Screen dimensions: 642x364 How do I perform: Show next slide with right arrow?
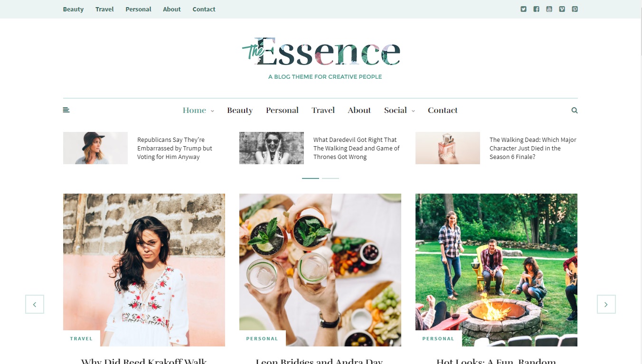click(x=606, y=304)
